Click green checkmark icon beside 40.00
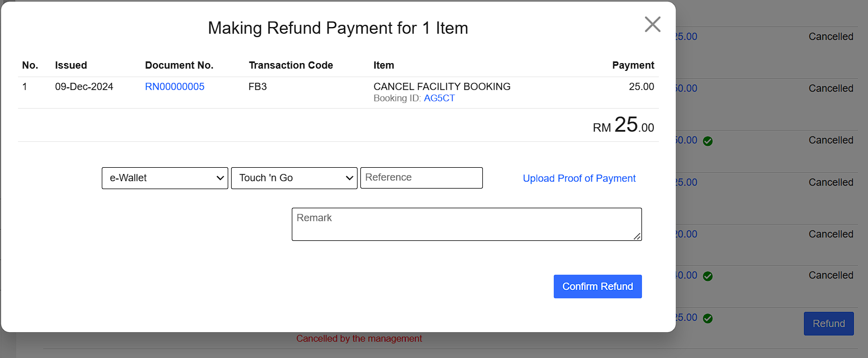Image resolution: width=868 pixels, height=358 pixels. (x=708, y=276)
